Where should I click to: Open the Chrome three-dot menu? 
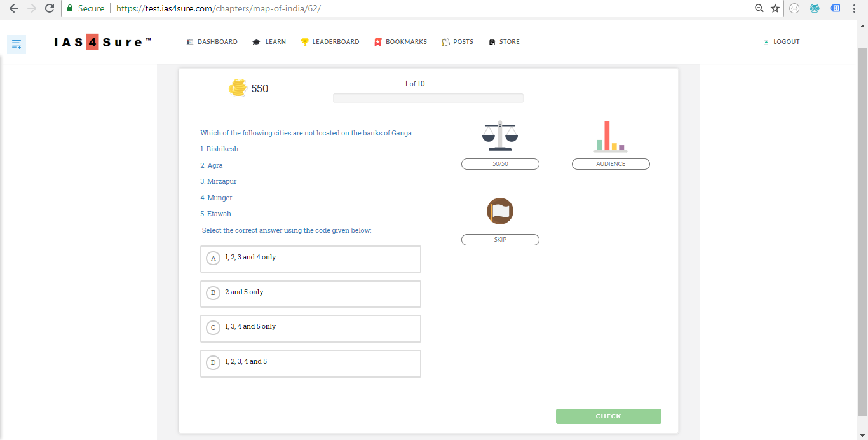[854, 8]
